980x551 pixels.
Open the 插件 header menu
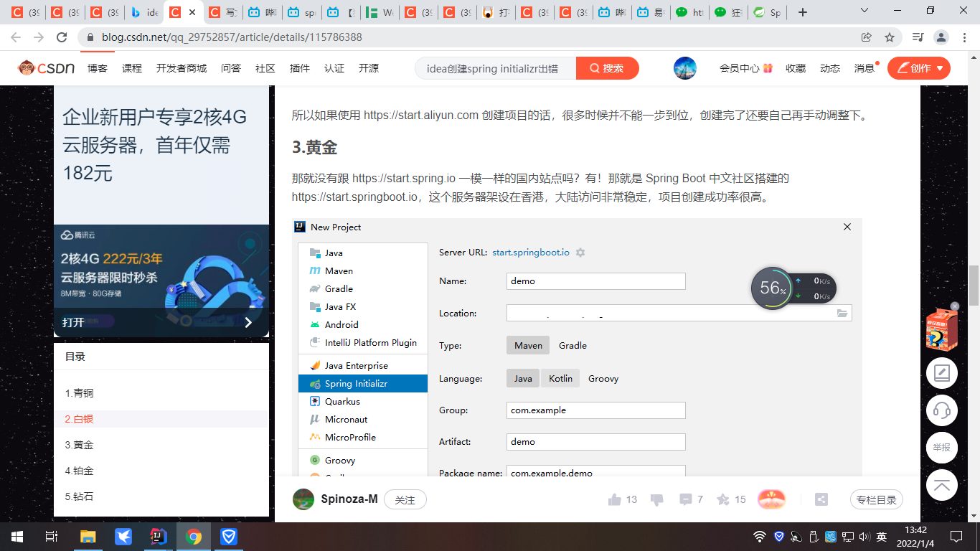300,68
